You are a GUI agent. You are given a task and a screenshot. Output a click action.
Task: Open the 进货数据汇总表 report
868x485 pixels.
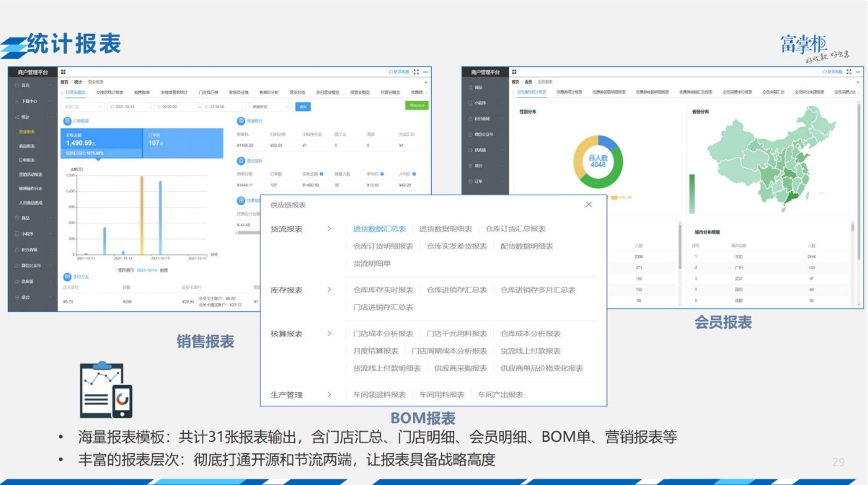tap(378, 228)
